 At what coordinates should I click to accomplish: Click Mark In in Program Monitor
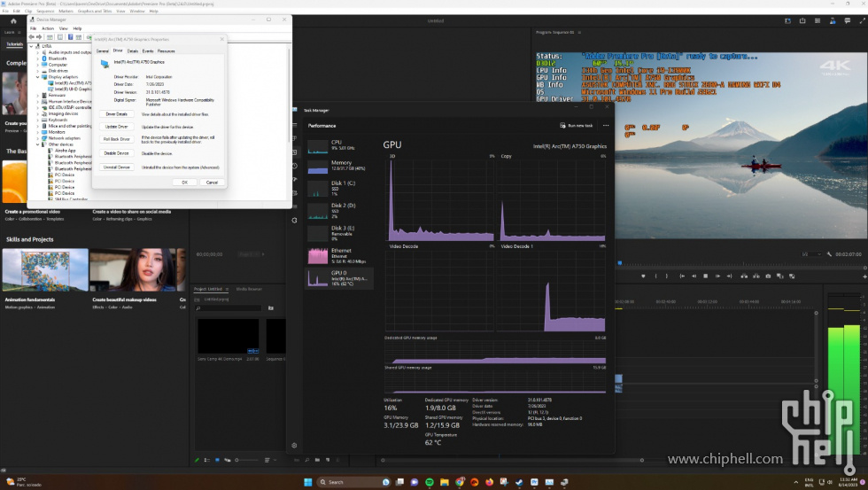[656, 276]
